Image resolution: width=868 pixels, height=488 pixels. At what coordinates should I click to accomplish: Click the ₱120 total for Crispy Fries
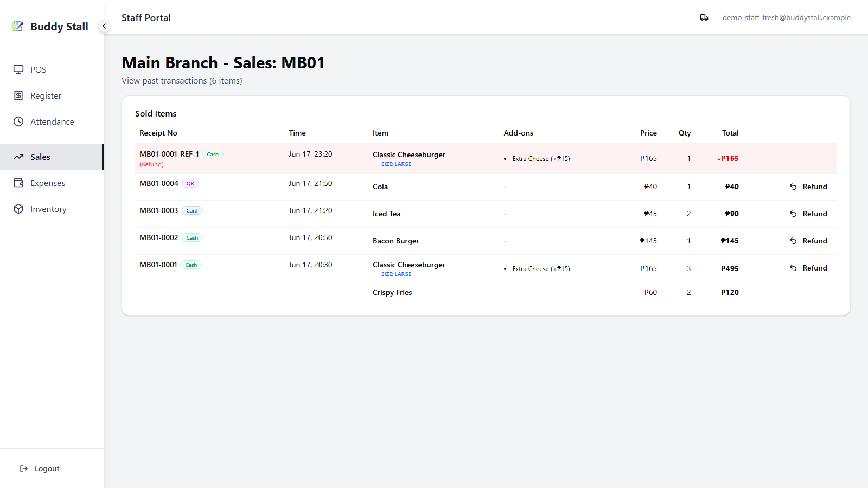point(730,292)
